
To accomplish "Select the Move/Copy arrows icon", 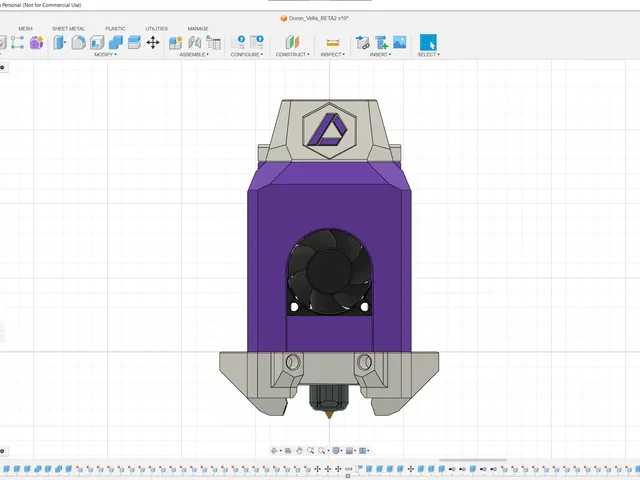I will coord(153,42).
